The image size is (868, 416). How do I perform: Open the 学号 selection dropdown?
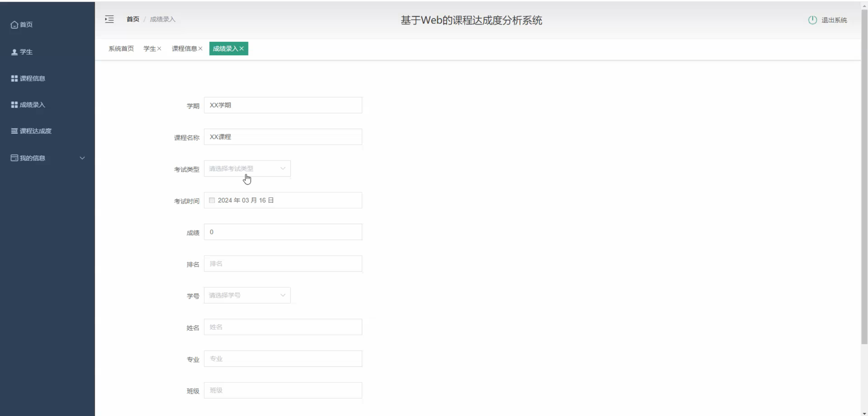(x=247, y=295)
